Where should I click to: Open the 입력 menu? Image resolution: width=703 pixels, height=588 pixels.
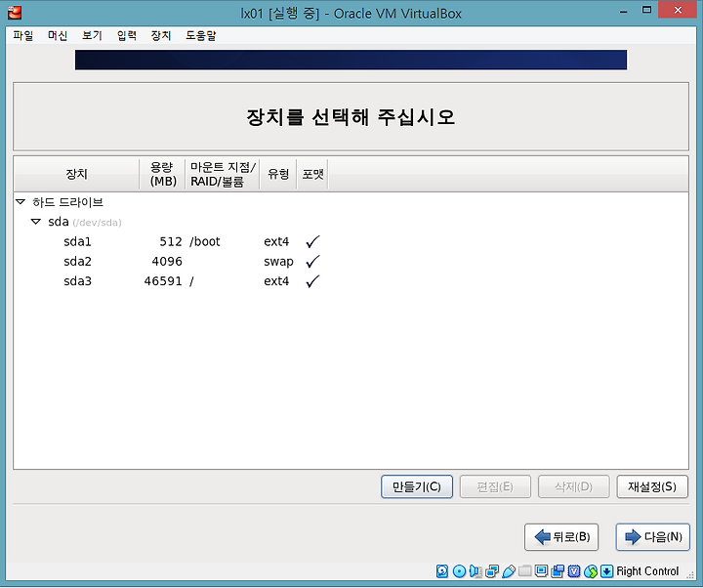[x=126, y=35]
